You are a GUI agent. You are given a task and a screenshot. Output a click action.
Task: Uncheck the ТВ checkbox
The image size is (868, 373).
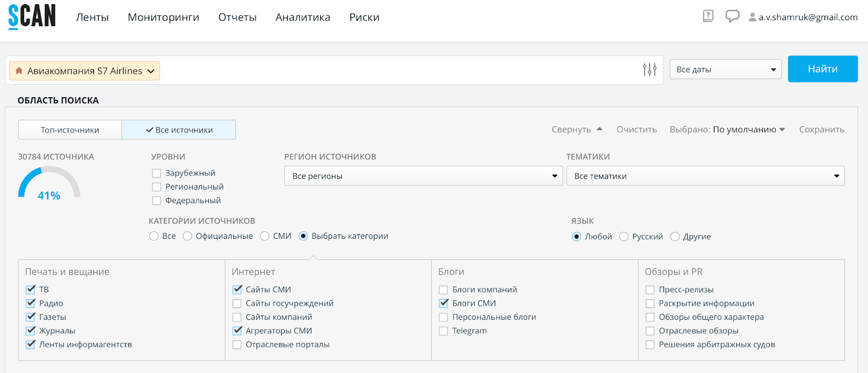pos(30,289)
